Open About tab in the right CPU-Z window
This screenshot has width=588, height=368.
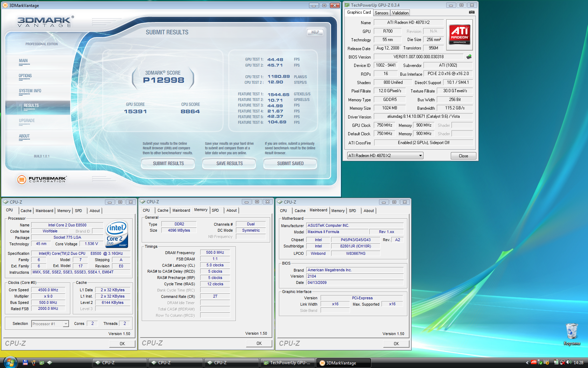(x=369, y=211)
